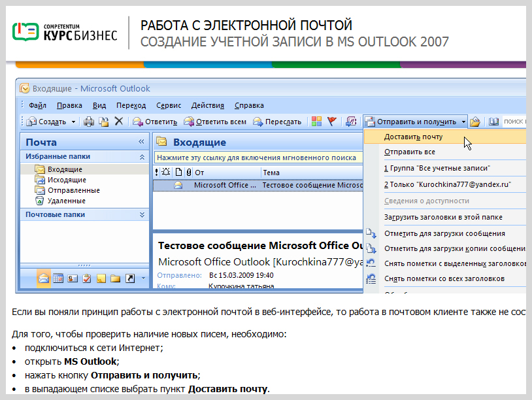Click the red follow-up flag icon
Screen dimensions: 532x400
click(x=332, y=122)
